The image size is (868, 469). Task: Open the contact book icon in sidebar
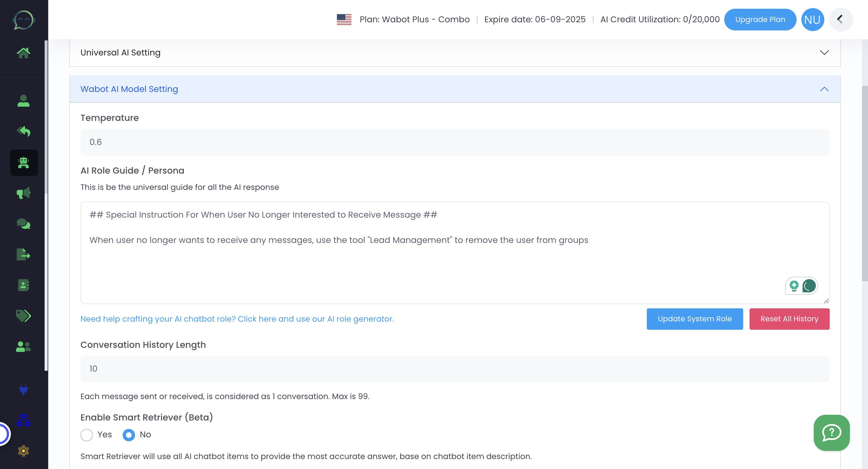tap(24, 285)
